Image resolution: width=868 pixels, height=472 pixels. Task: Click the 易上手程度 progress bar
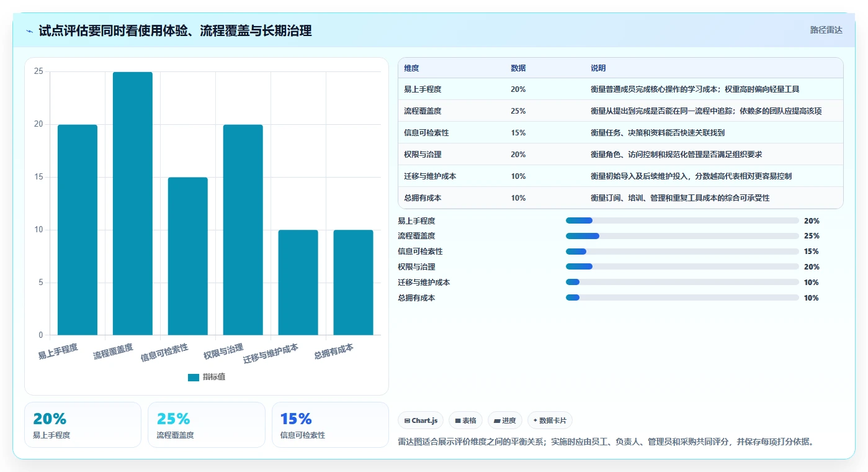click(682, 220)
